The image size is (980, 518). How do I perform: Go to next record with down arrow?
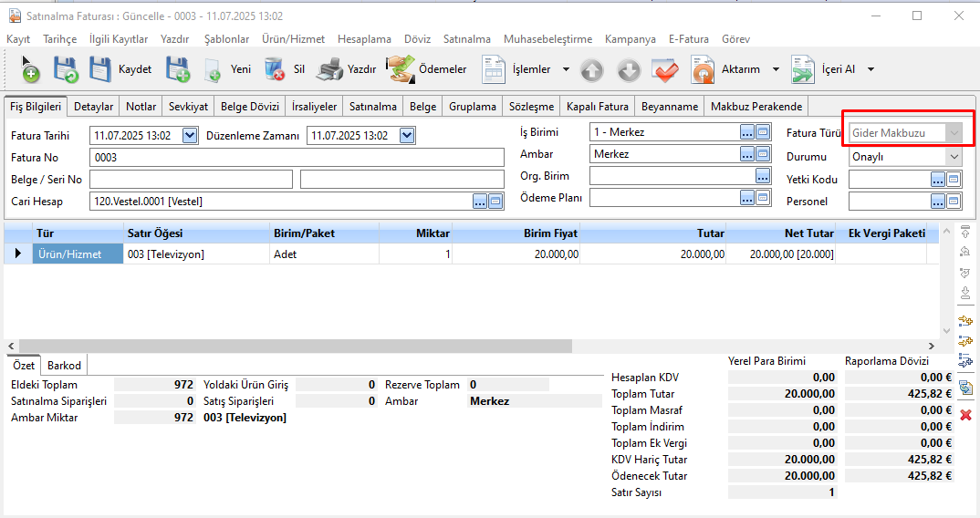[629, 70]
